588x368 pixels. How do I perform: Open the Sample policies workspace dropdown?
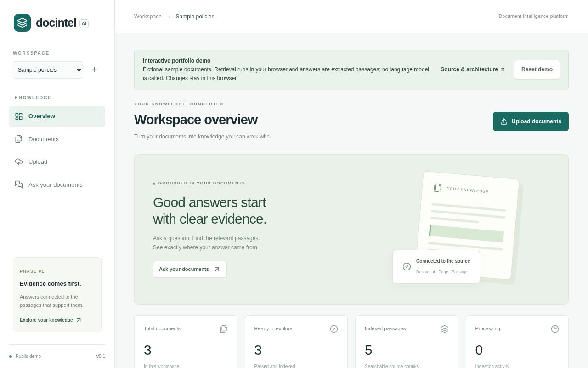pos(48,70)
